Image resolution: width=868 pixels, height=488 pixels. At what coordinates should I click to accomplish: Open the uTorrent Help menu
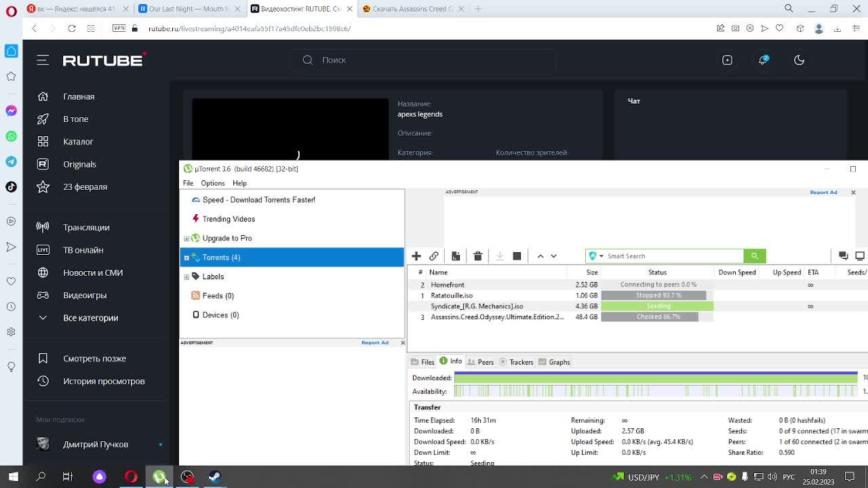[239, 183]
